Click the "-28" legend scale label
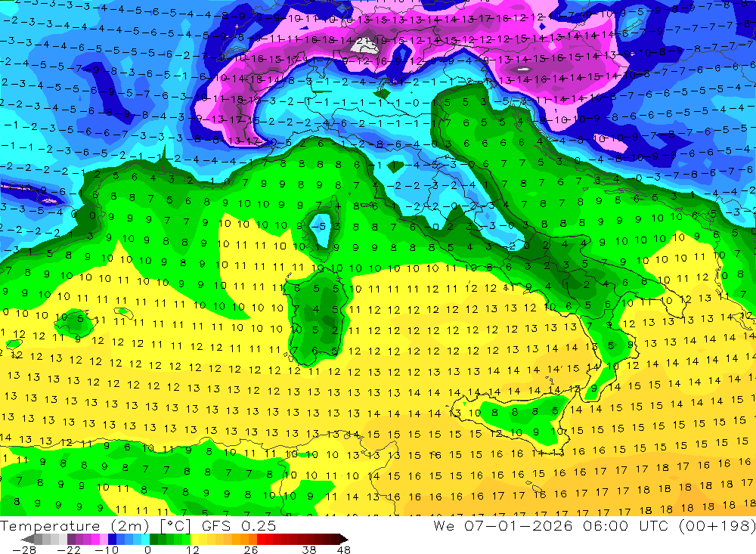756x554 pixels. click(x=24, y=550)
